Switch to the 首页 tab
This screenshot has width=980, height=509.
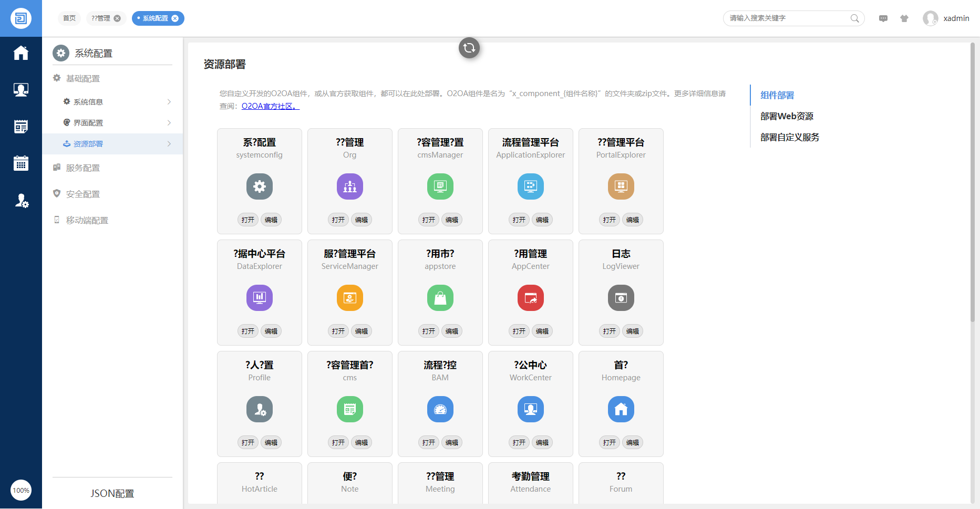pyautogui.click(x=69, y=18)
